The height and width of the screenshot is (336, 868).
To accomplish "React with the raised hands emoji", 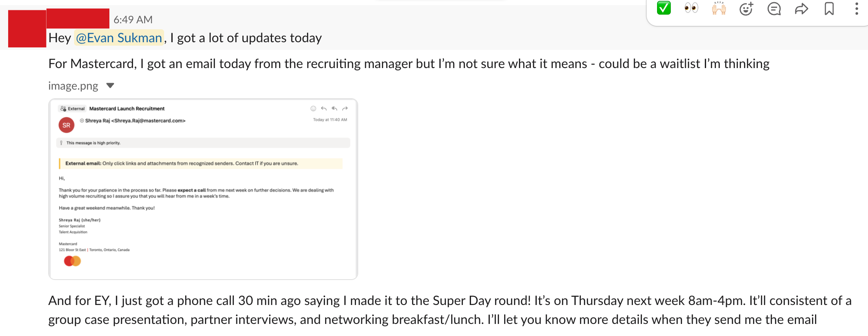I will coord(719,8).
